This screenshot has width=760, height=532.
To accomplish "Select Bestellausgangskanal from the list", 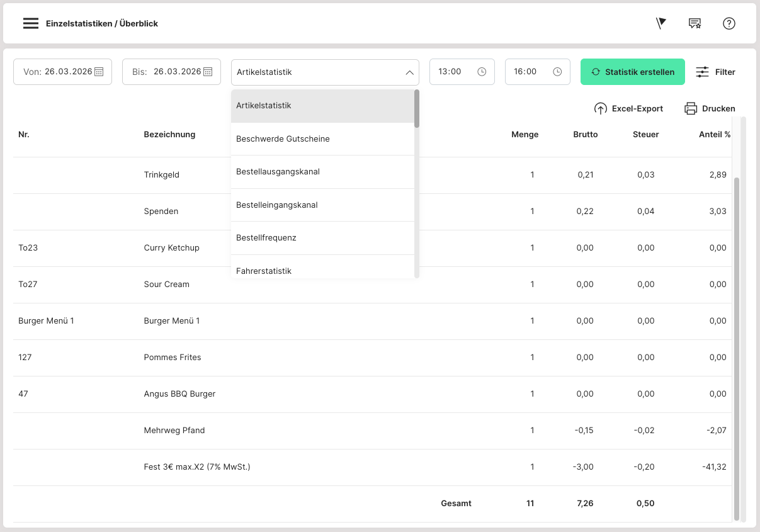I will point(278,172).
